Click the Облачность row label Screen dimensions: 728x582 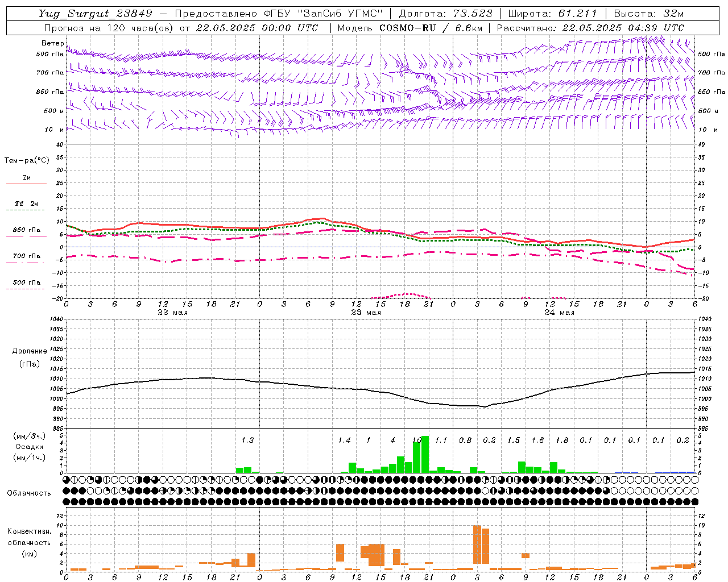coord(29,493)
